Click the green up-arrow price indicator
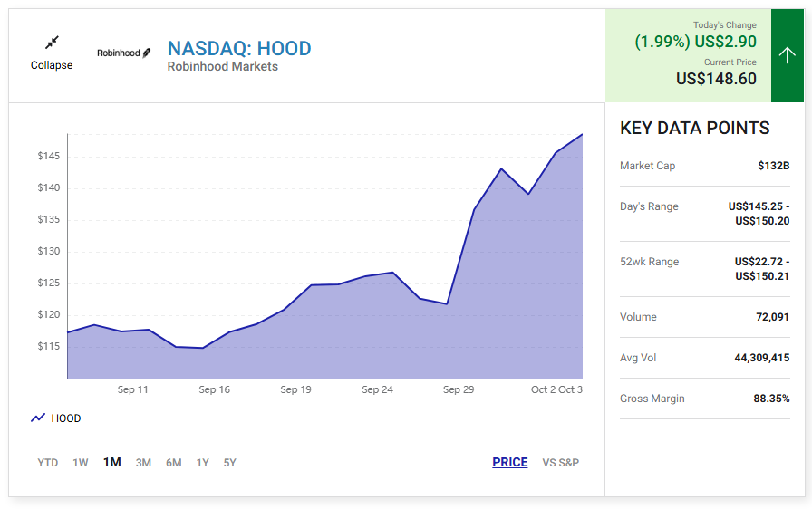Viewport: 812px width, 509px height. tap(788, 55)
